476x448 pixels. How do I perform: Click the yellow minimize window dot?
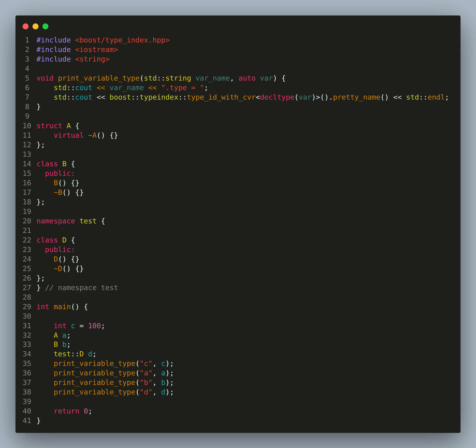(x=36, y=26)
